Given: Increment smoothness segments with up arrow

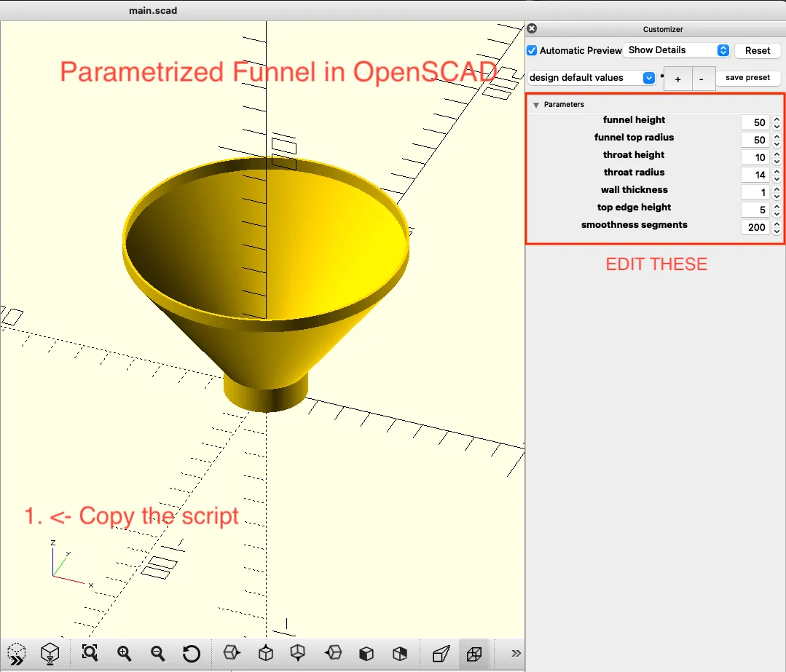Looking at the screenshot, I should (x=777, y=224).
